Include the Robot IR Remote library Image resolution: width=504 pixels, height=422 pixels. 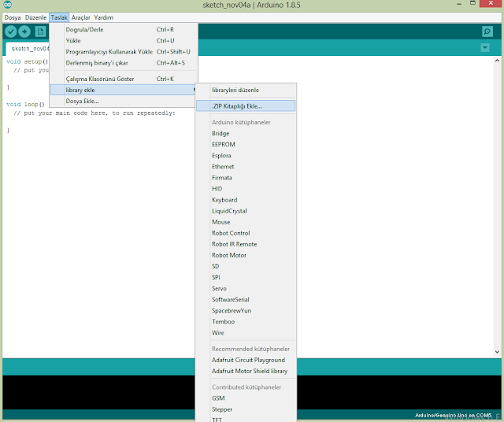point(246,244)
